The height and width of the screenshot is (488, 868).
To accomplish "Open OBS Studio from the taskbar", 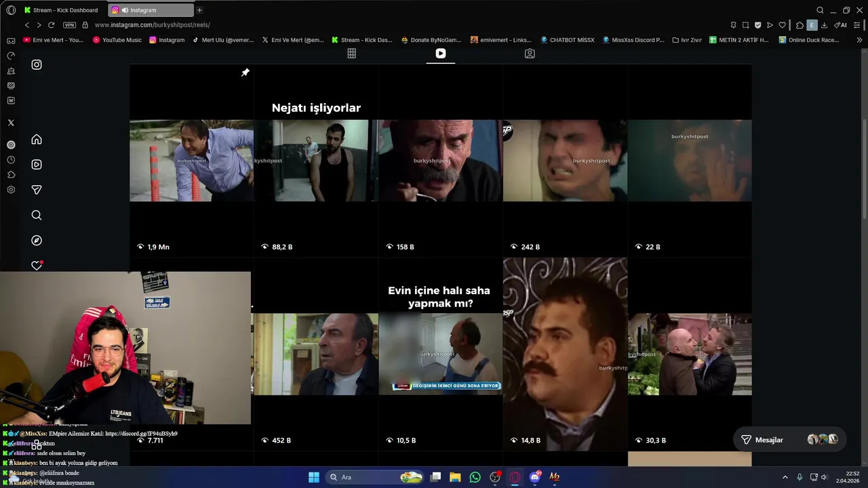I will [495, 477].
